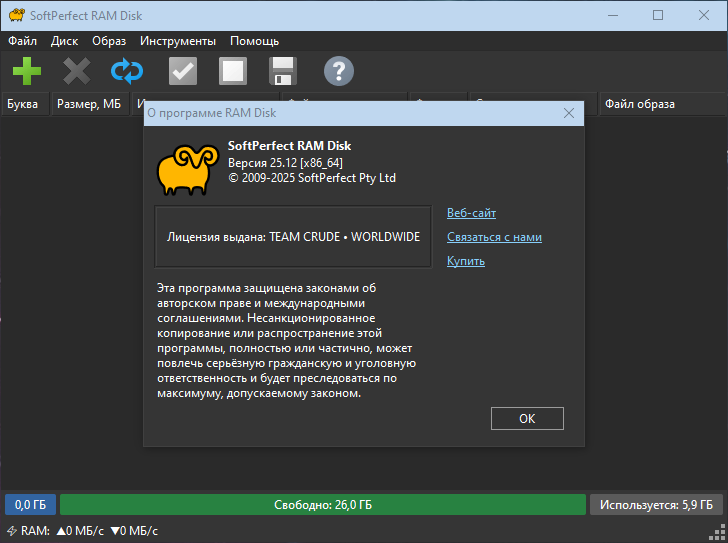Open the Помощь menu

(254, 41)
